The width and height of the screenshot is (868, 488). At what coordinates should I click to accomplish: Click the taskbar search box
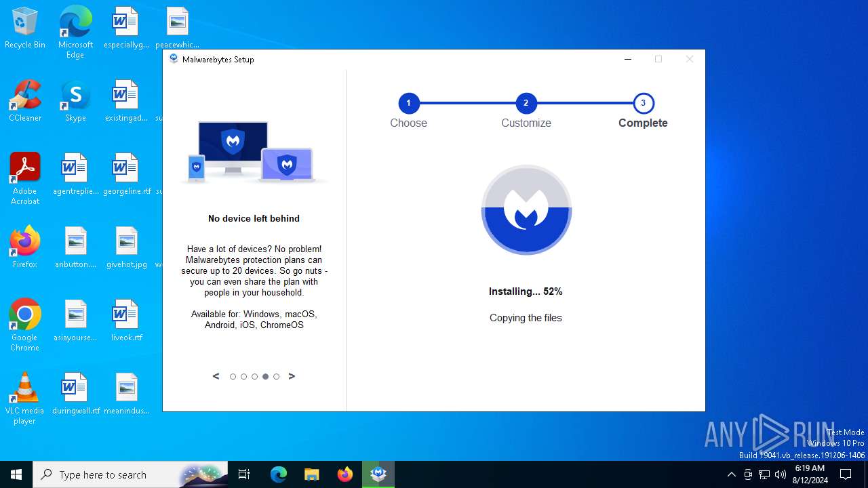pyautogui.click(x=130, y=474)
